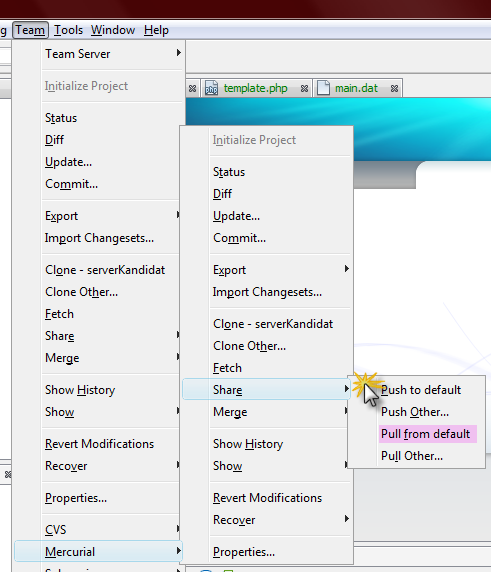The width and height of the screenshot is (491, 572).
Task: Click the document icon on main.dat tab
Action: (323, 88)
